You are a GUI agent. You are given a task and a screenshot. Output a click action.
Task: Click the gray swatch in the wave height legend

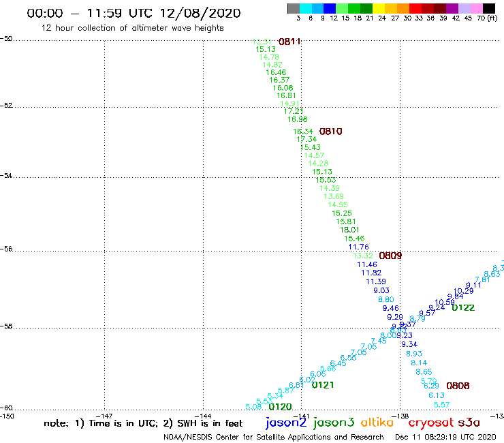294,8
